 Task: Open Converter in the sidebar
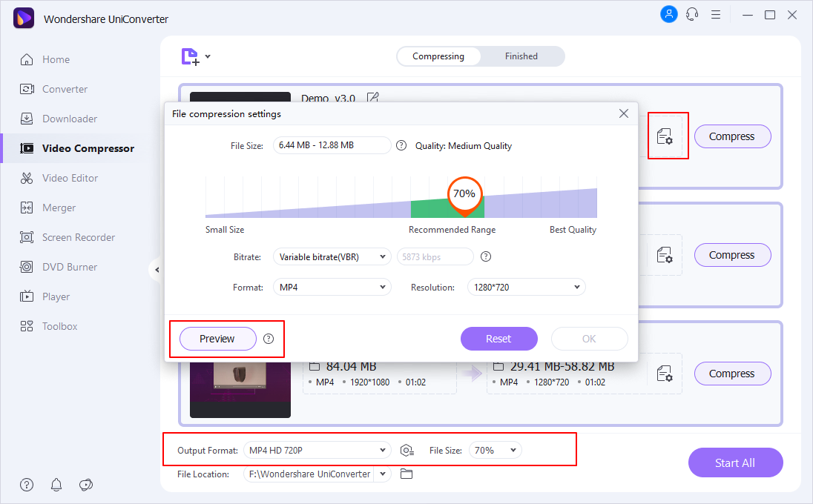pos(65,89)
